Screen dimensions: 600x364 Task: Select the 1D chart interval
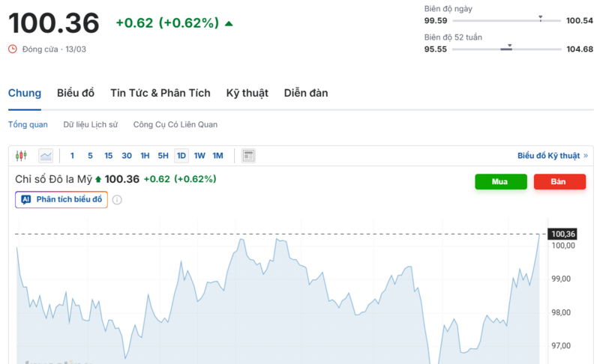[181, 156]
